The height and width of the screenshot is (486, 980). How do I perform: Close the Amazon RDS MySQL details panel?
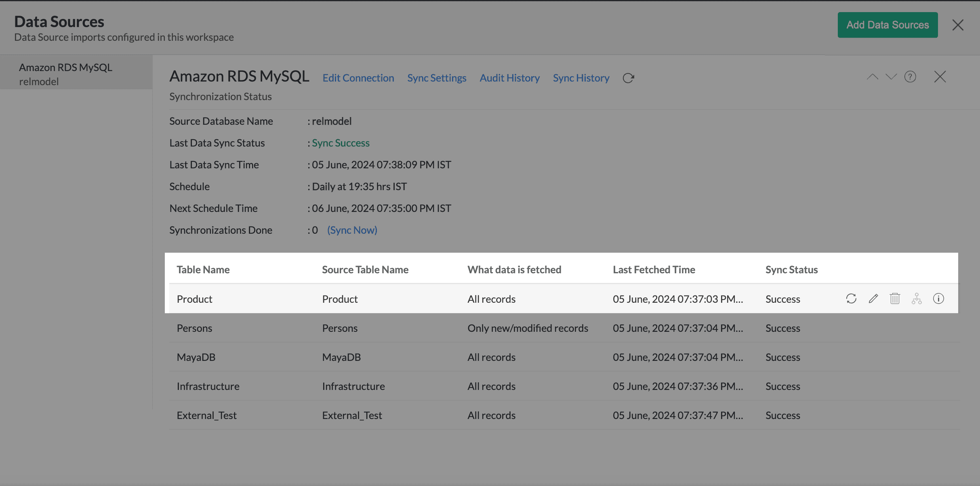coord(940,77)
